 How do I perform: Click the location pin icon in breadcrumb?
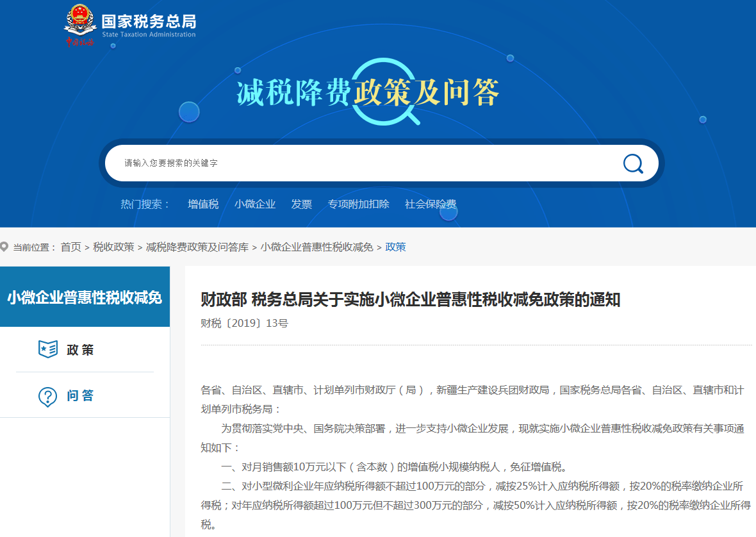[4, 247]
